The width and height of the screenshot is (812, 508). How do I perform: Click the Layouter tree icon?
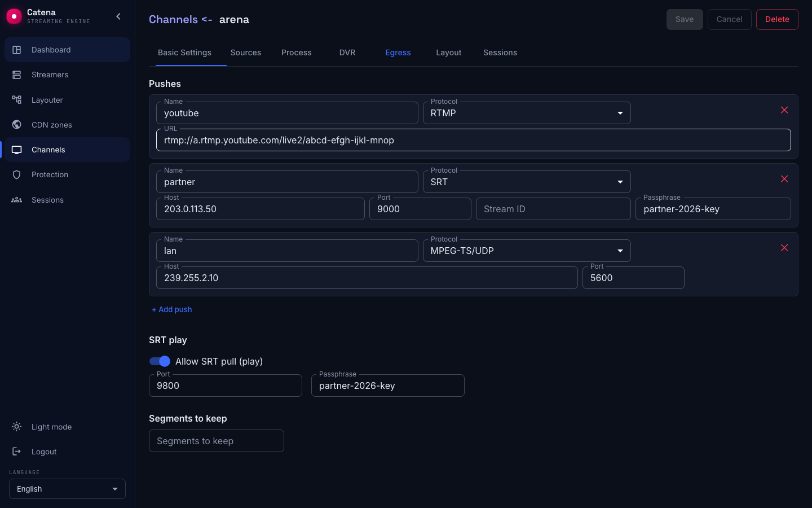point(17,100)
